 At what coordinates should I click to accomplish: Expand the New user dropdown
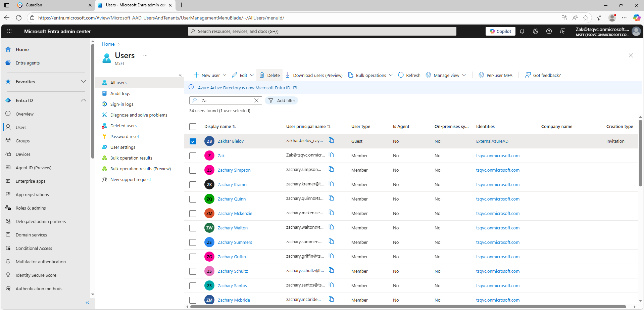(x=225, y=75)
